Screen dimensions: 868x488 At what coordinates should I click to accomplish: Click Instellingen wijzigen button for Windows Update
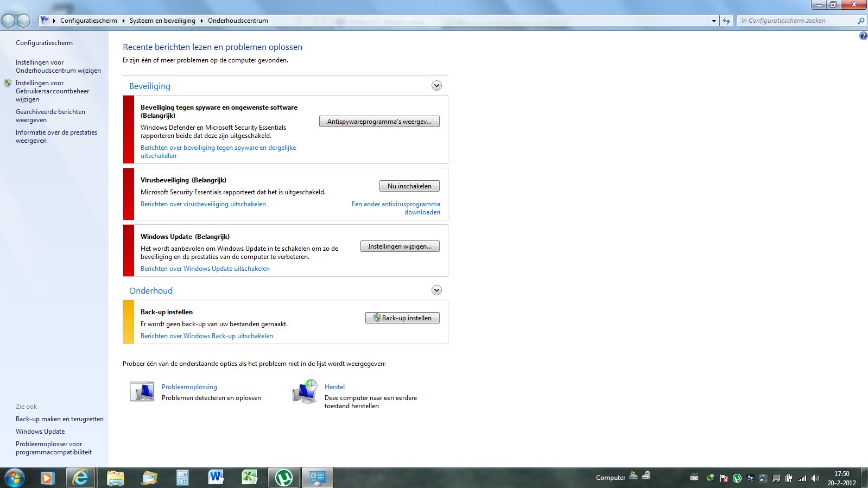pos(400,246)
